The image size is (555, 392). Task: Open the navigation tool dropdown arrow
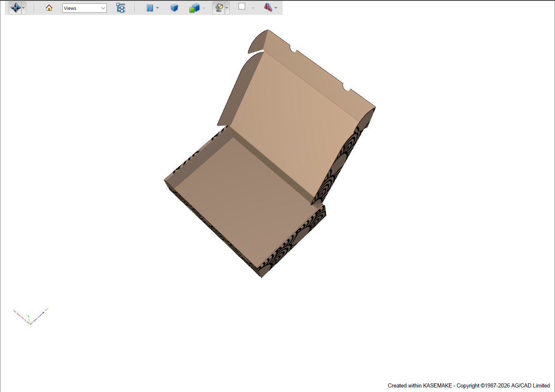tap(24, 8)
